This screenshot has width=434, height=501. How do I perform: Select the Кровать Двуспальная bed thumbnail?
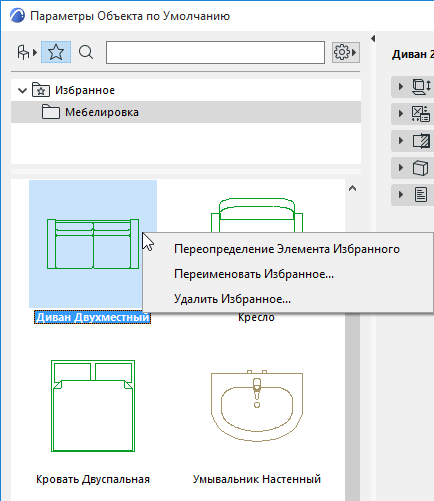[93, 406]
